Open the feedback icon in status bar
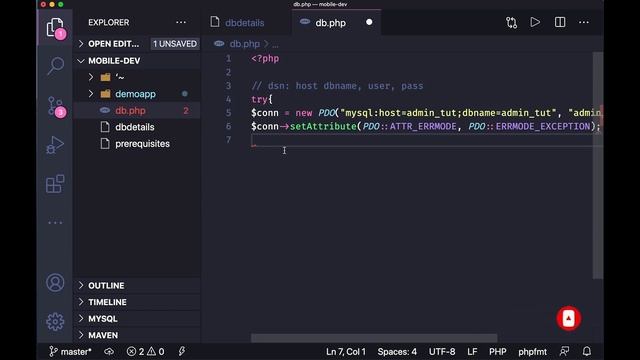Image resolution: width=640 pixels, height=360 pixels. click(x=564, y=351)
